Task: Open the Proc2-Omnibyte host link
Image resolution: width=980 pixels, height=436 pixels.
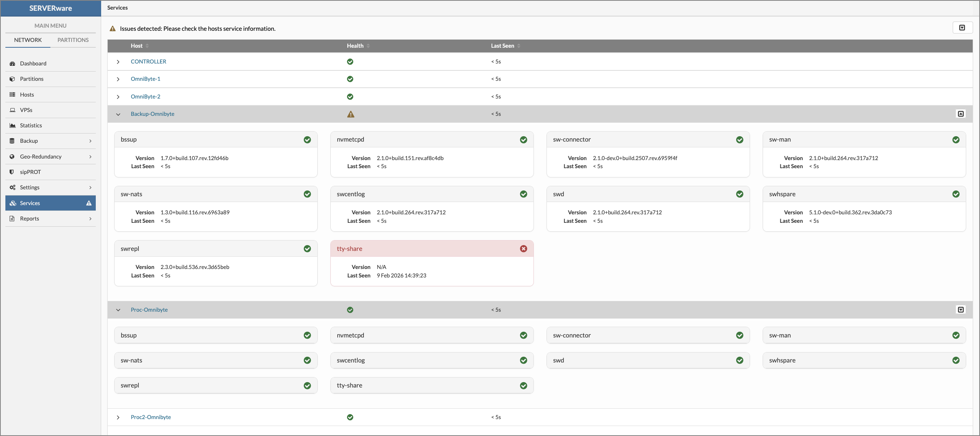Action: [x=151, y=417]
